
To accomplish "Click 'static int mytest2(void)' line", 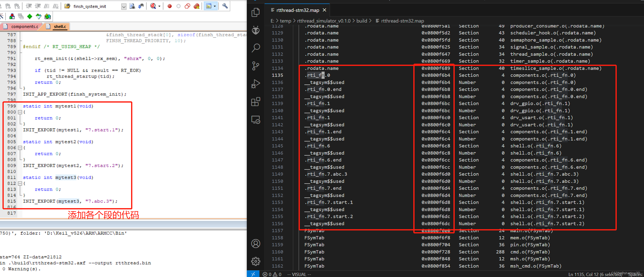I will pos(58,142).
